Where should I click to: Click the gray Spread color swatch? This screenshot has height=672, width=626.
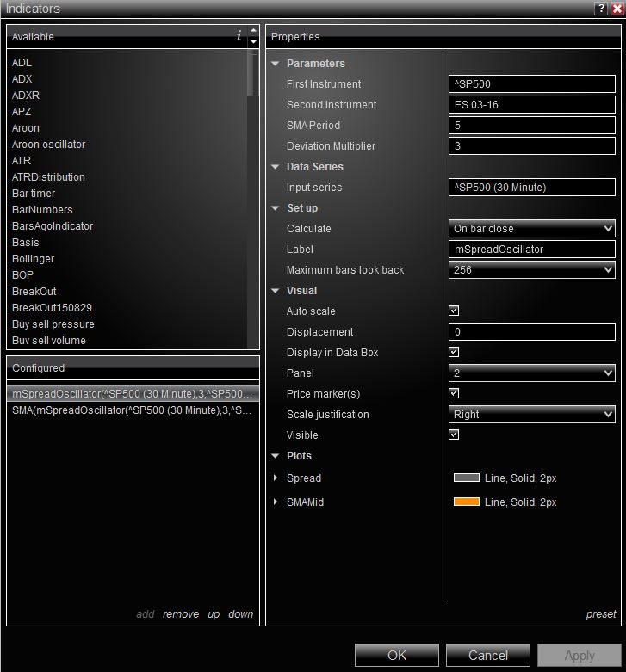click(467, 478)
